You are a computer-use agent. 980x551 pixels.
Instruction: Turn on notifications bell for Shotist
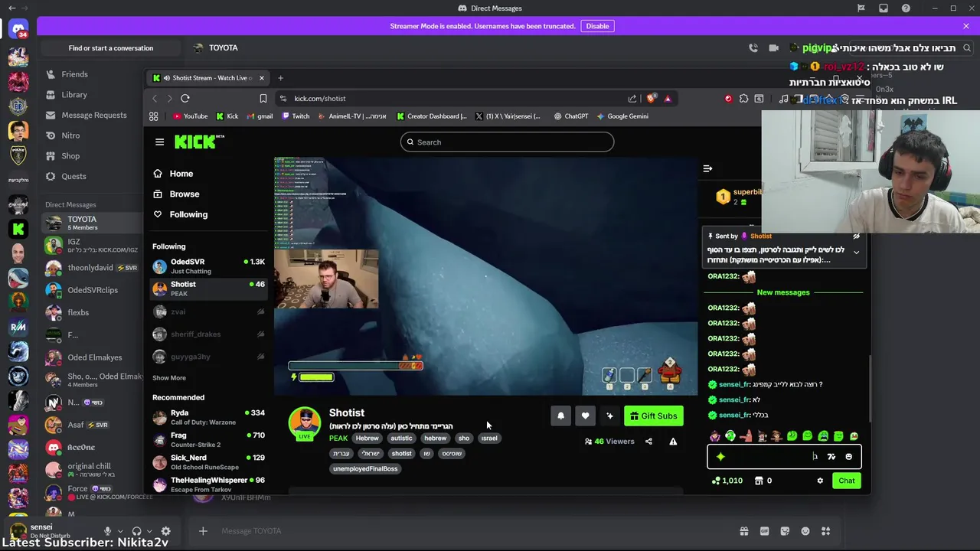[560, 416]
